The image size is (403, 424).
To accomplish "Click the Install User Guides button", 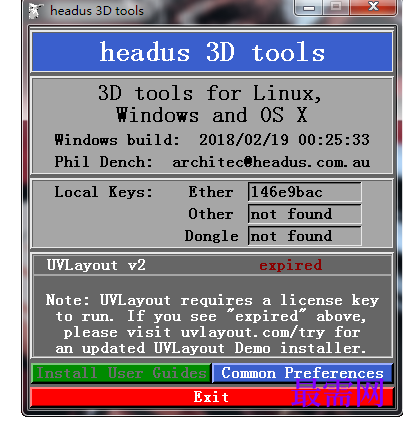I will [x=121, y=373].
